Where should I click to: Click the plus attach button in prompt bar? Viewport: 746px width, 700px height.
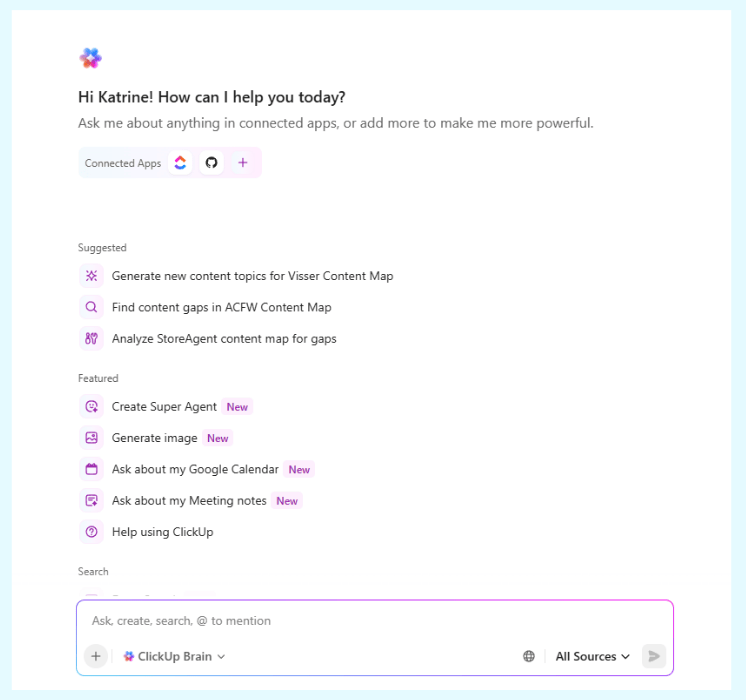(x=96, y=656)
